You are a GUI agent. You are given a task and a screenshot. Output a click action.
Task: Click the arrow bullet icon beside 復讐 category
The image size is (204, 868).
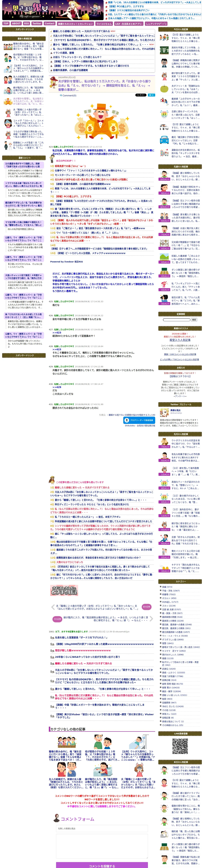[161, 643]
